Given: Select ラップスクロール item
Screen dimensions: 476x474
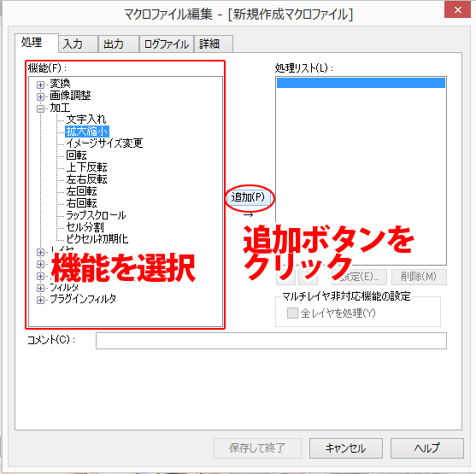Looking at the screenshot, I should [x=96, y=215].
